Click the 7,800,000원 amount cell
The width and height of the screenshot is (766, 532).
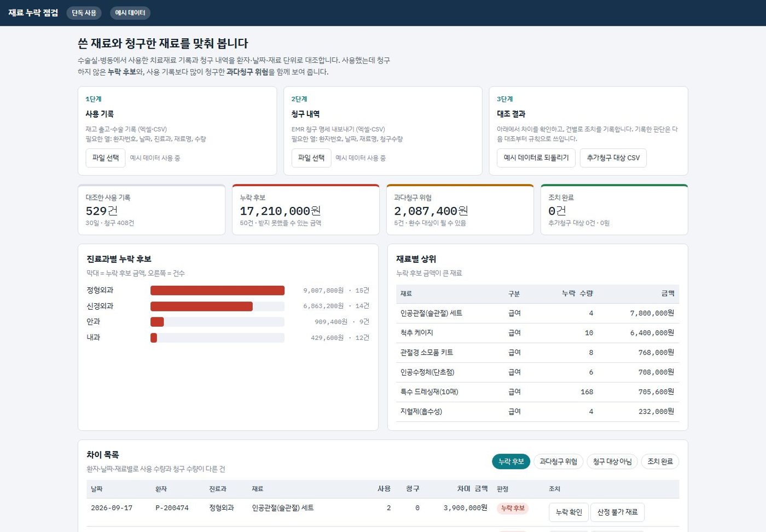pyautogui.click(x=652, y=313)
